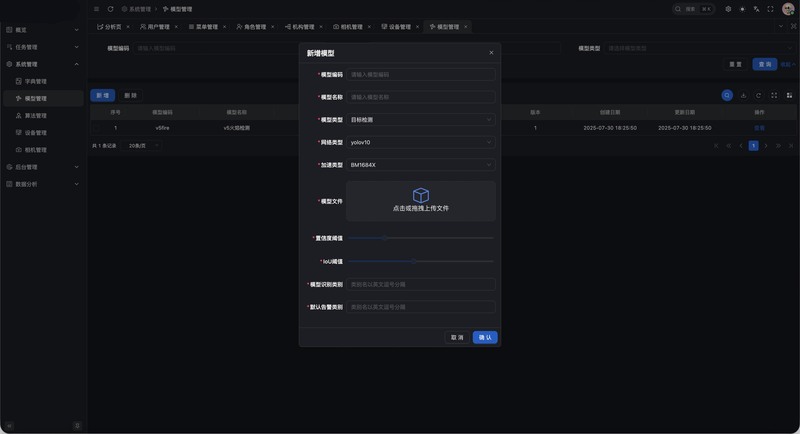Click the page refresh icon in top bar
Screen dimensions: 800x434
(x=110, y=9)
